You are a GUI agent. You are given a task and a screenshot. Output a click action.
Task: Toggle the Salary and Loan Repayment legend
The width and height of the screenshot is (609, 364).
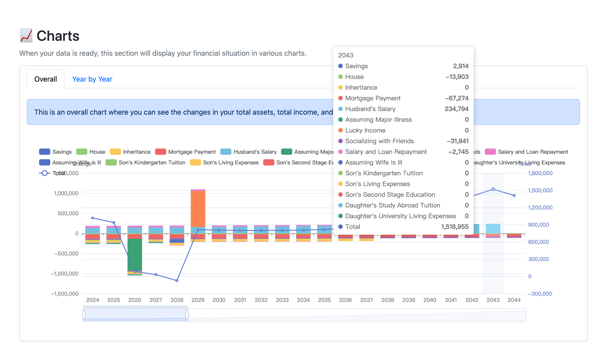click(x=490, y=152)
